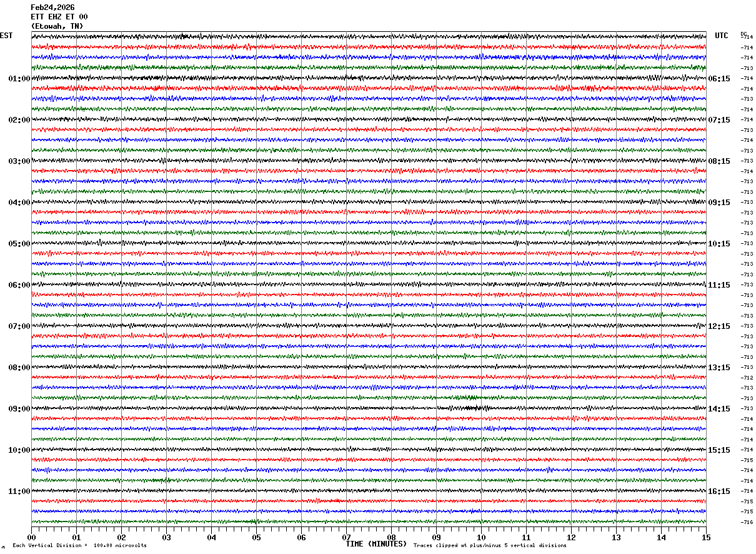Click the 15 minute tick label on the time axis
Image resolution: width=756 pixels, height=554 pixels.
tap(706, 537)
